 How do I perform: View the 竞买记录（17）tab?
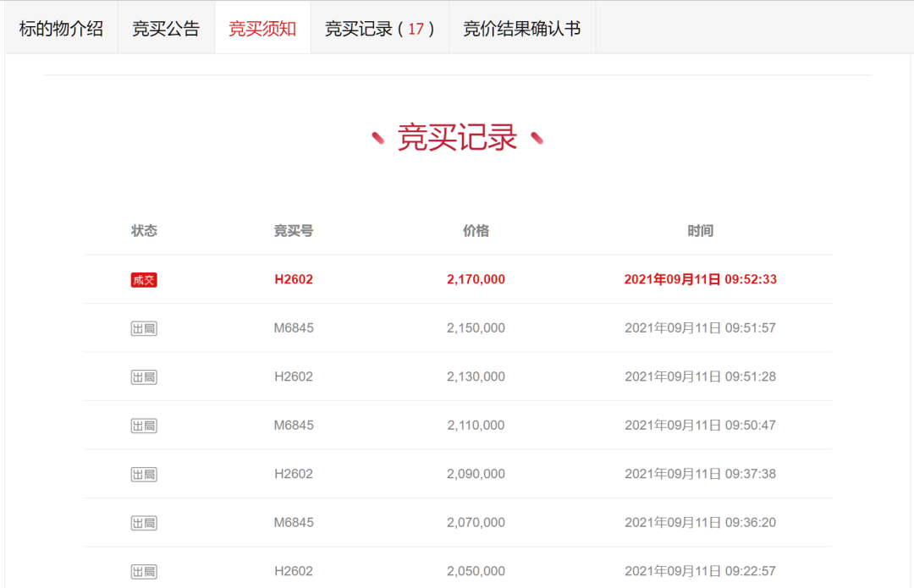(379, 27)
